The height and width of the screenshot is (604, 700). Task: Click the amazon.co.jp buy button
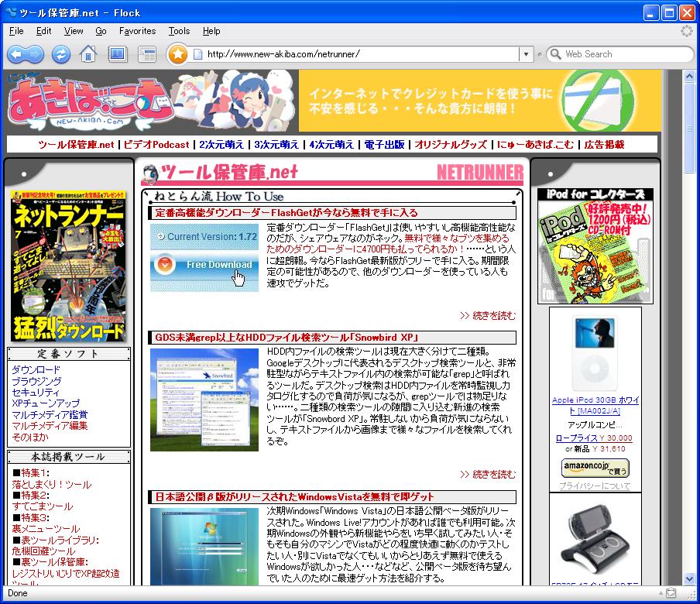595,468
